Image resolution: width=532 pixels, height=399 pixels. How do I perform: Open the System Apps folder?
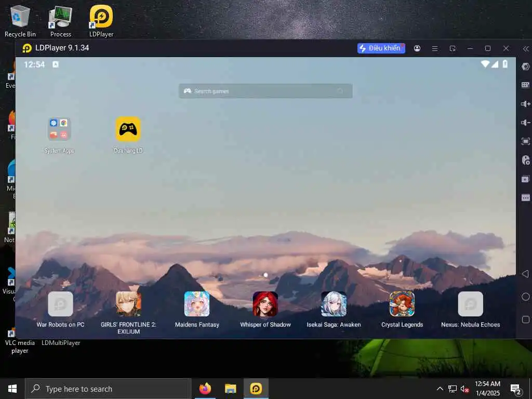point(59,135)
